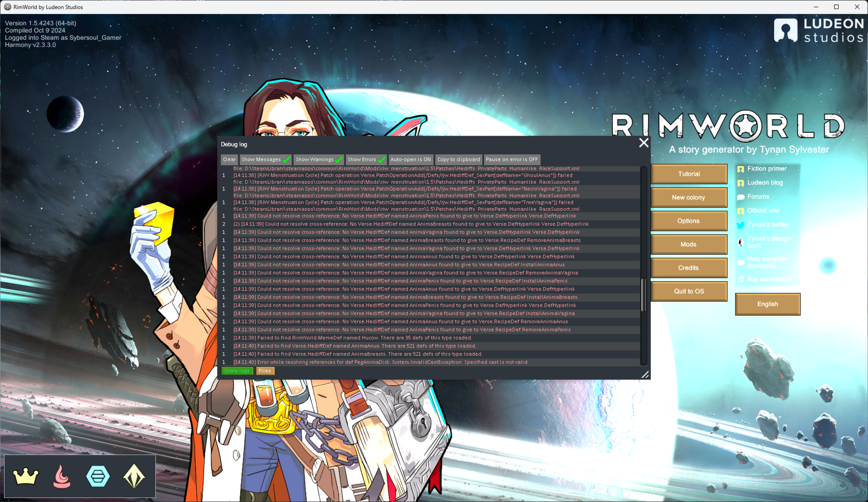Select the InstallAnimaAnus cross-reference error line
Image resolution: width=868 pixels, height=502 pixels.
coord(430,264)
